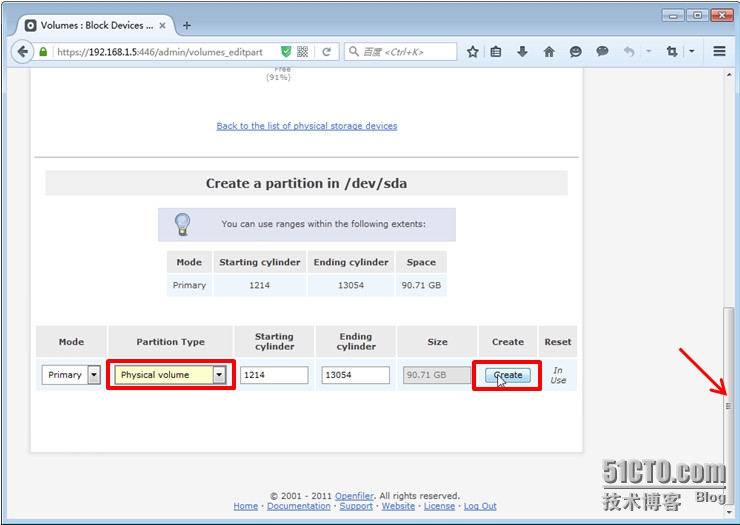
Task: Click the Starting cylinder field with 1214
Action: click(x=274, y=375)
